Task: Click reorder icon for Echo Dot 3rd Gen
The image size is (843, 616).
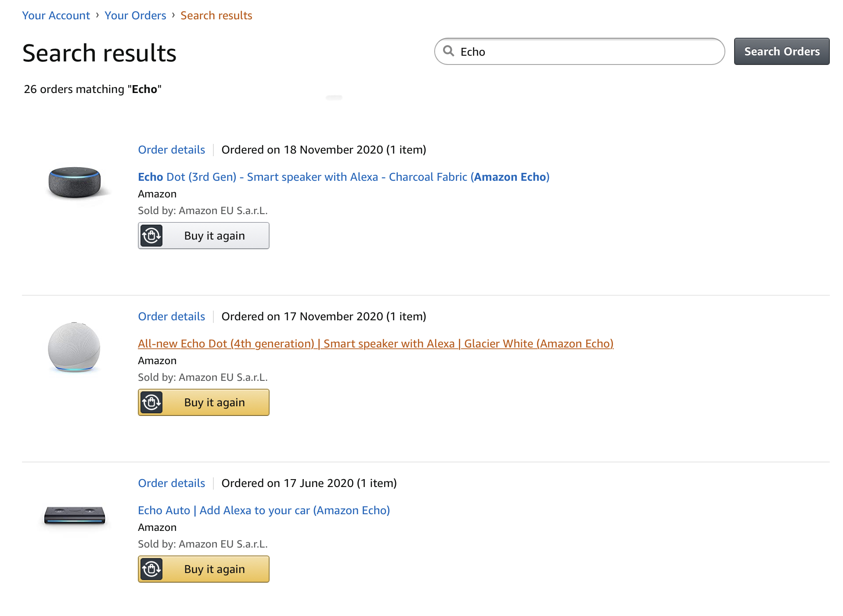Action: pos(151,236)
